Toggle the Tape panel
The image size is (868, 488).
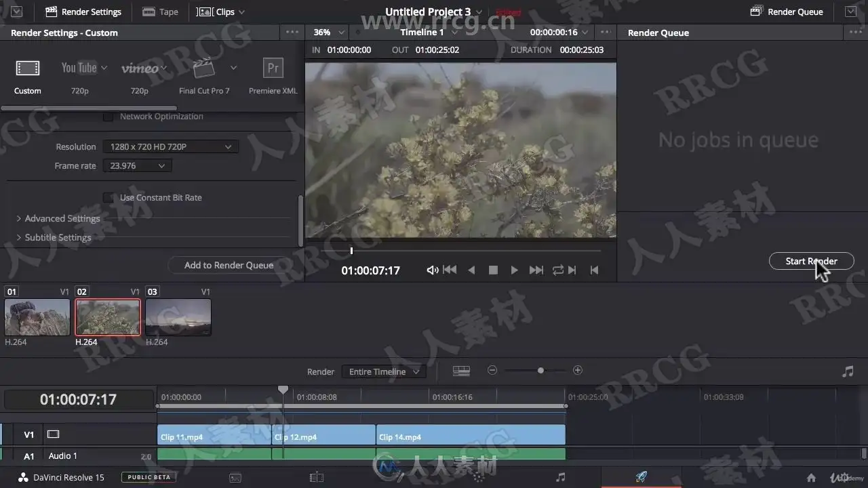pyautogui.click(x=160, y=12)
